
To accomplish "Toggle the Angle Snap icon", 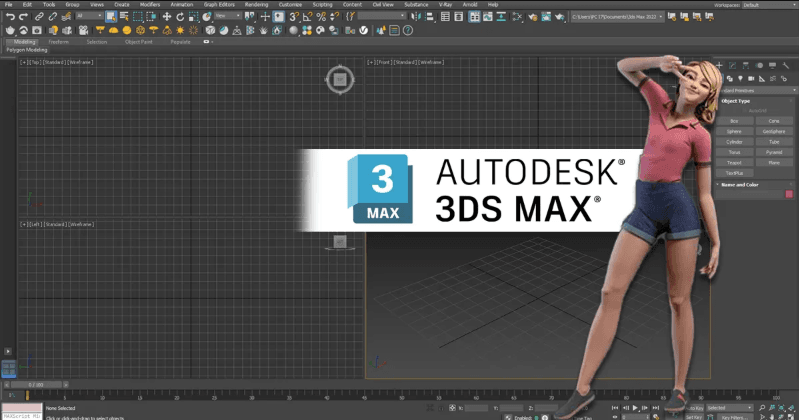I will 308,17.
